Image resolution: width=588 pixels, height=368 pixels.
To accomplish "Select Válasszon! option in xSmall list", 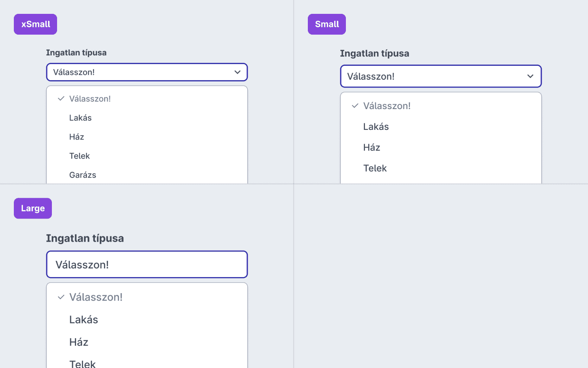I will (x=147, y=99).
